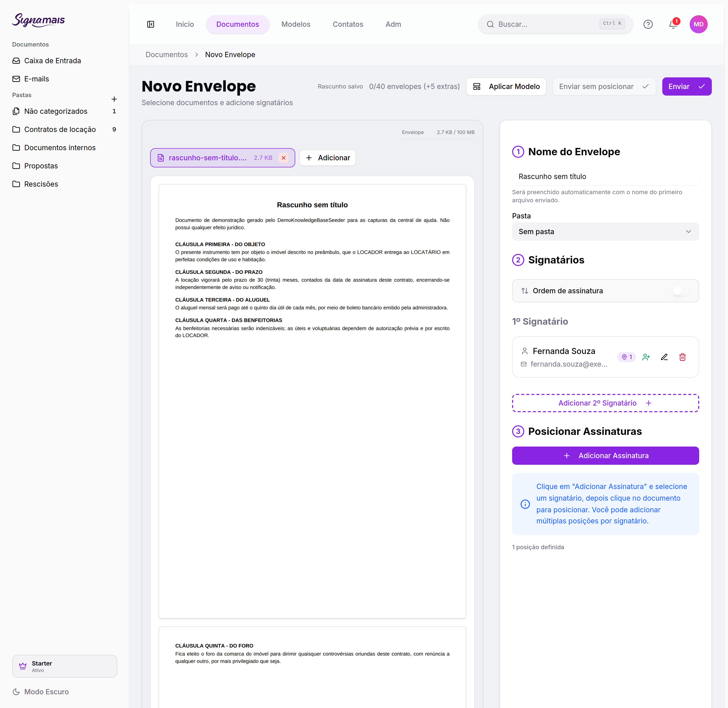Toggle Ordem de assinatura switch
The height and width of the screenshot is (708, 728).
[681, 291]
